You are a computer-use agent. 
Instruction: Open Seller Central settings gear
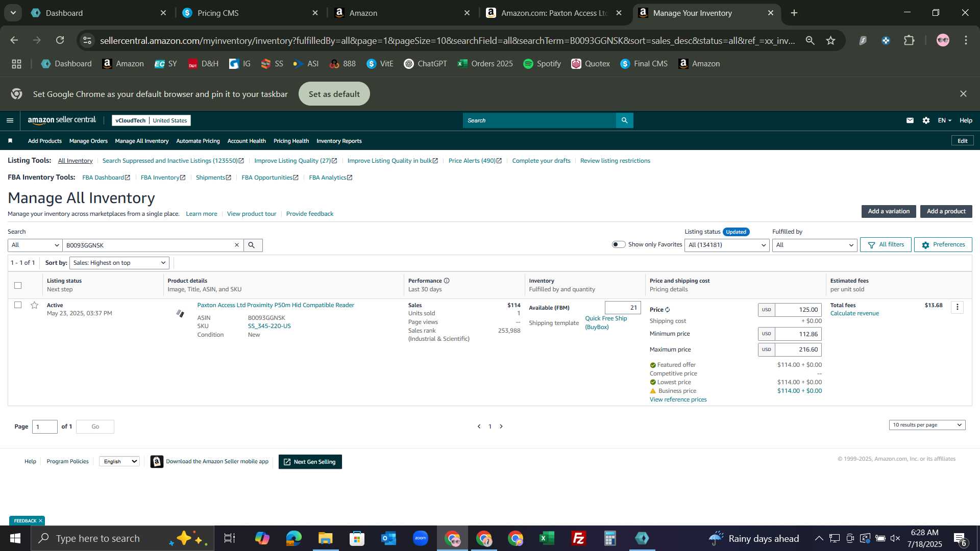coord(926,120)
